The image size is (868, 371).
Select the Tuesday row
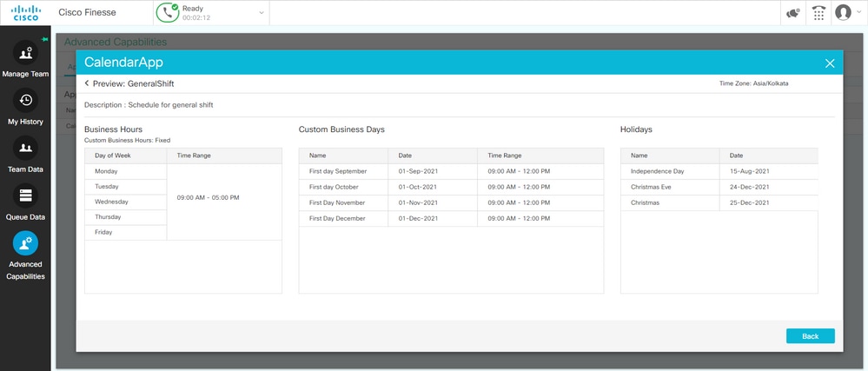[126, 187]
